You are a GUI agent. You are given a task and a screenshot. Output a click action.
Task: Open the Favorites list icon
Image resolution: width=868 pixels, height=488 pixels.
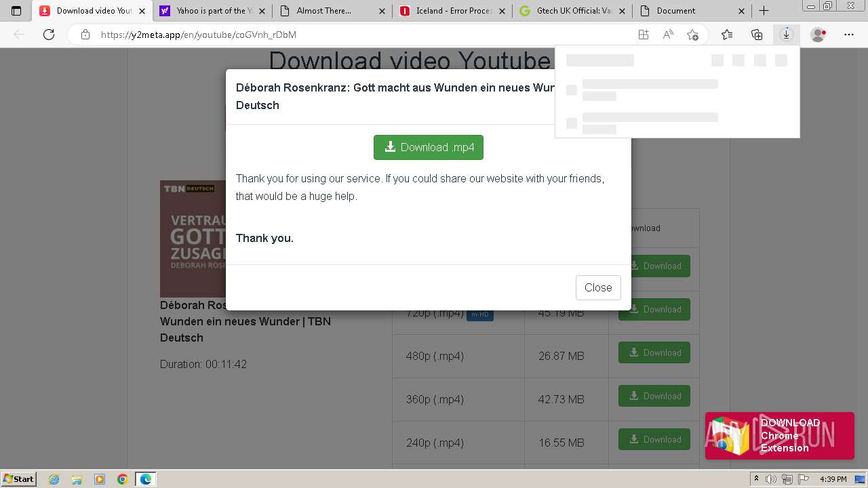[727, 35]
